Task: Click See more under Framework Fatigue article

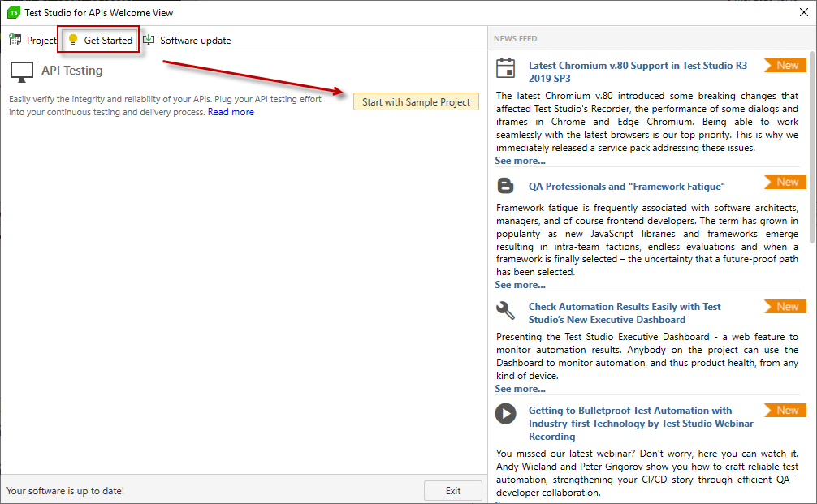Action: [x=520, y=285]
